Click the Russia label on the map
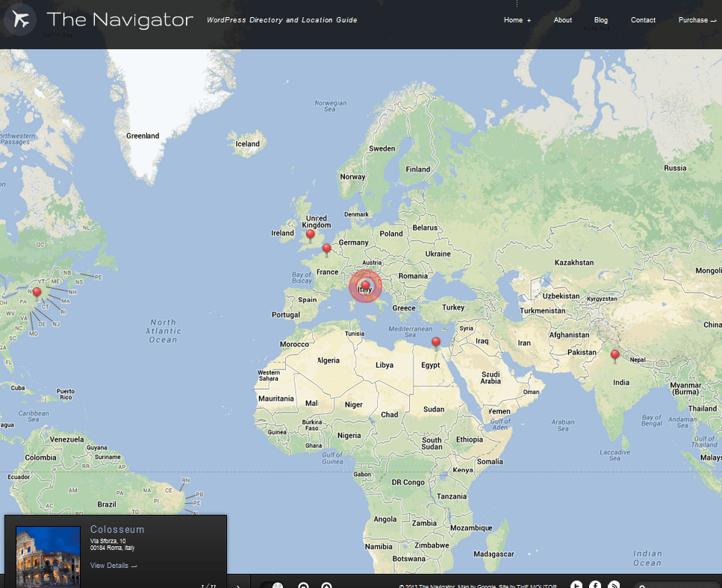722x588 pixels. (x=675, y=169)
